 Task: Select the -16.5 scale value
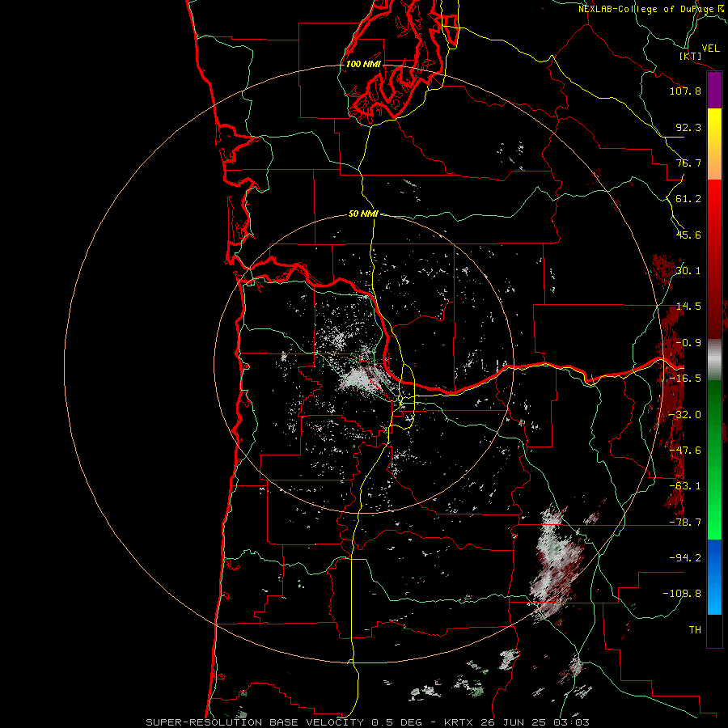point(685,379)
